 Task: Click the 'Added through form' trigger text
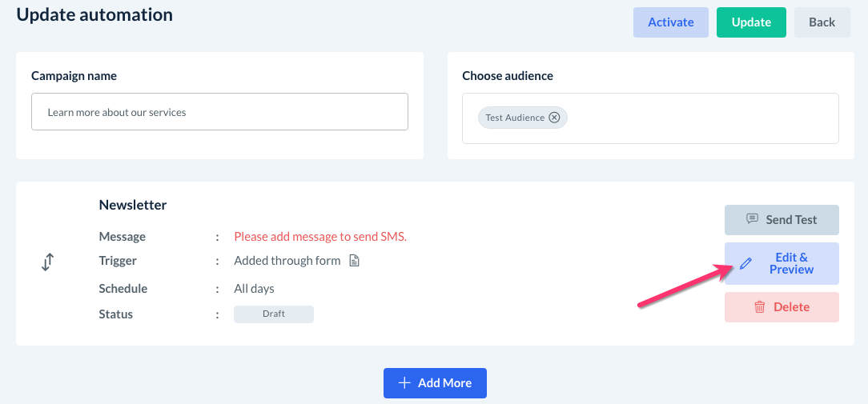point(287,260)
